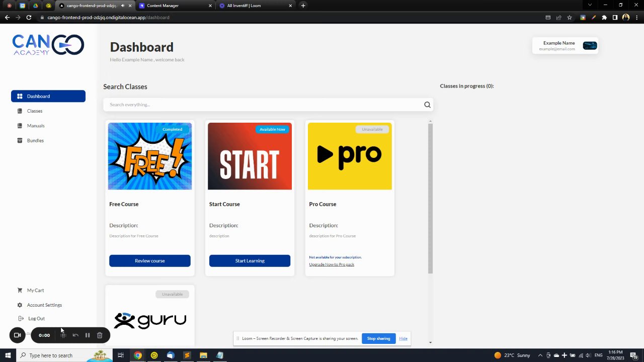This screenshot has width=644, height=362.
Task: Click the course list scroll down arrow
Action: click(430, 342)
